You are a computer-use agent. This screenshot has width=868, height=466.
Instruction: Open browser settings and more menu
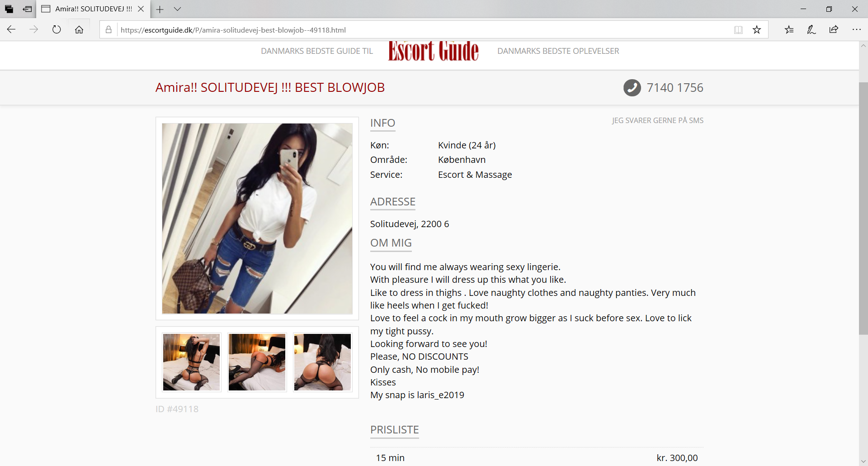point(856,30)
